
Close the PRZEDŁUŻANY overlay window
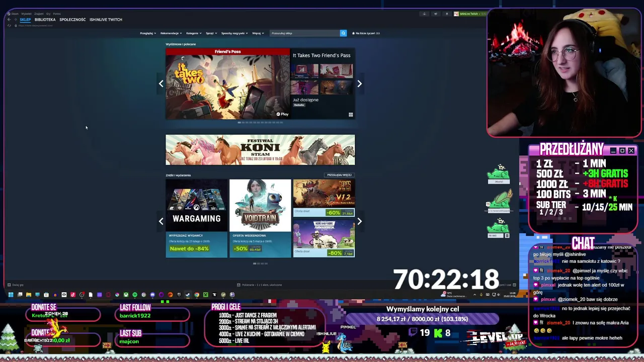631,150
